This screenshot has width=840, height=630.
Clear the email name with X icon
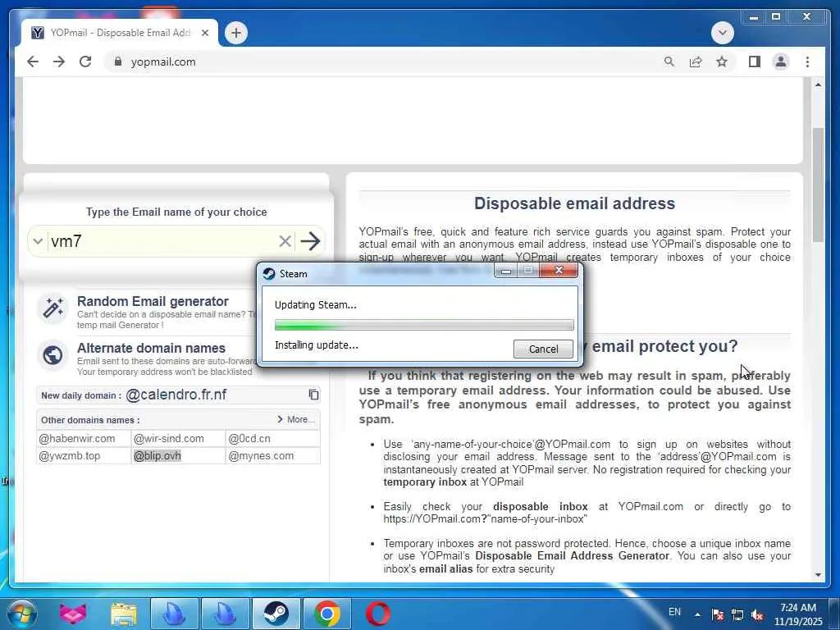click(x=285, y=241)
